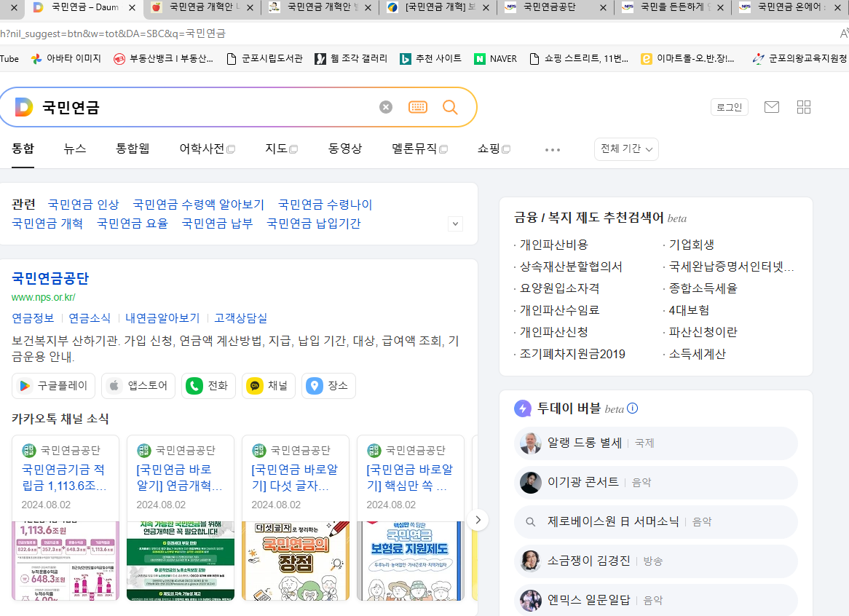Click the 투데이 버블 info icon
The image size is (849, 616).
633,408
